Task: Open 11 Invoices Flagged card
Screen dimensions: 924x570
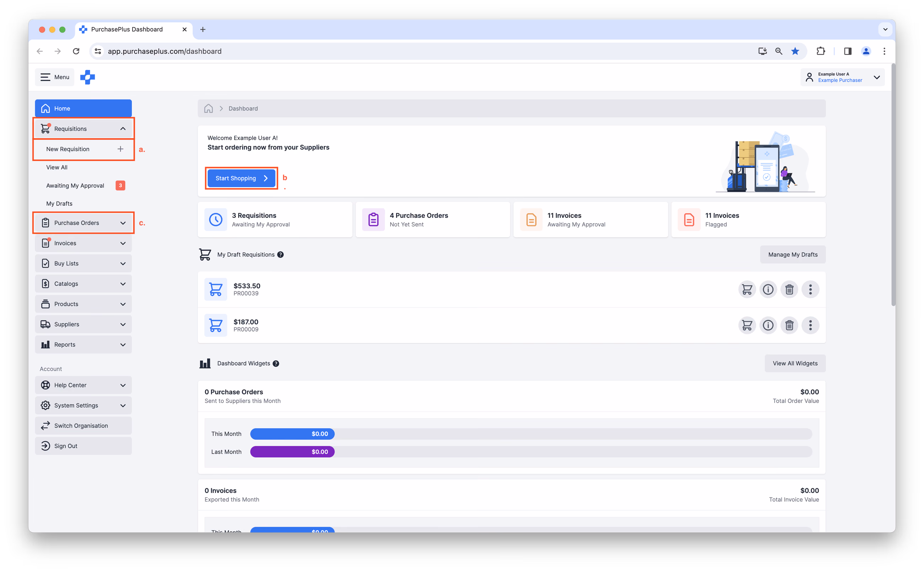Action: click(748, 220)
